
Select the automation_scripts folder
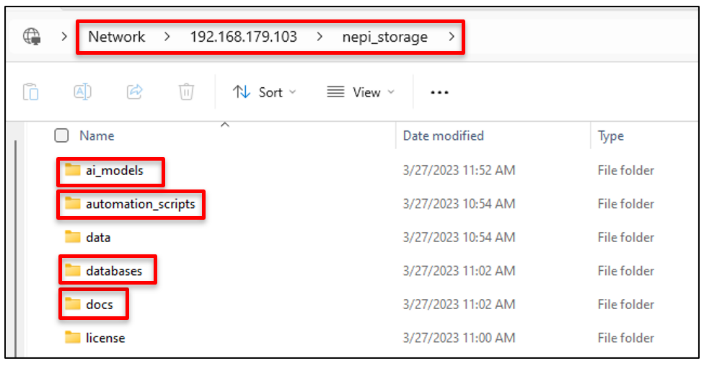(140, 204)
